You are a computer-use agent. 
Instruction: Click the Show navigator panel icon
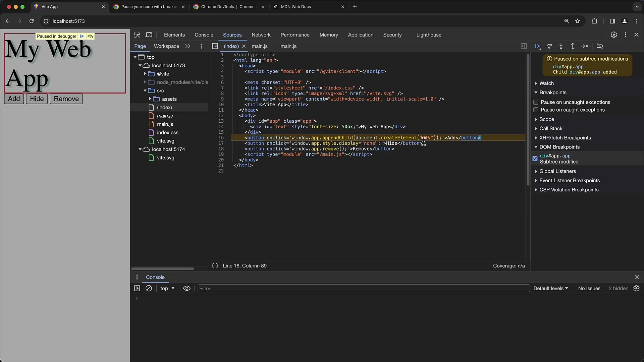[x=215, y=46]
